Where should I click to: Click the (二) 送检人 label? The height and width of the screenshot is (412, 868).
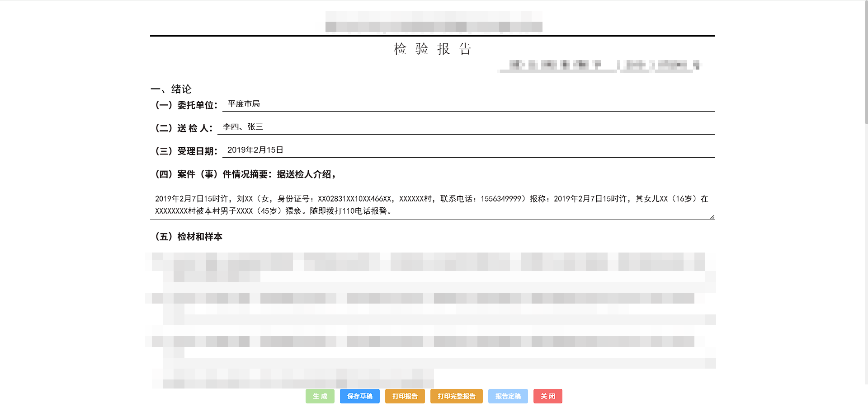tap(184, 128)
